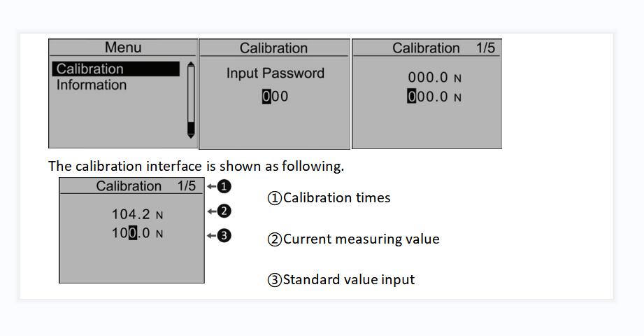Click the 1/5 counter on the top-right screen
The image size is (644, 336).
[485, 48]
